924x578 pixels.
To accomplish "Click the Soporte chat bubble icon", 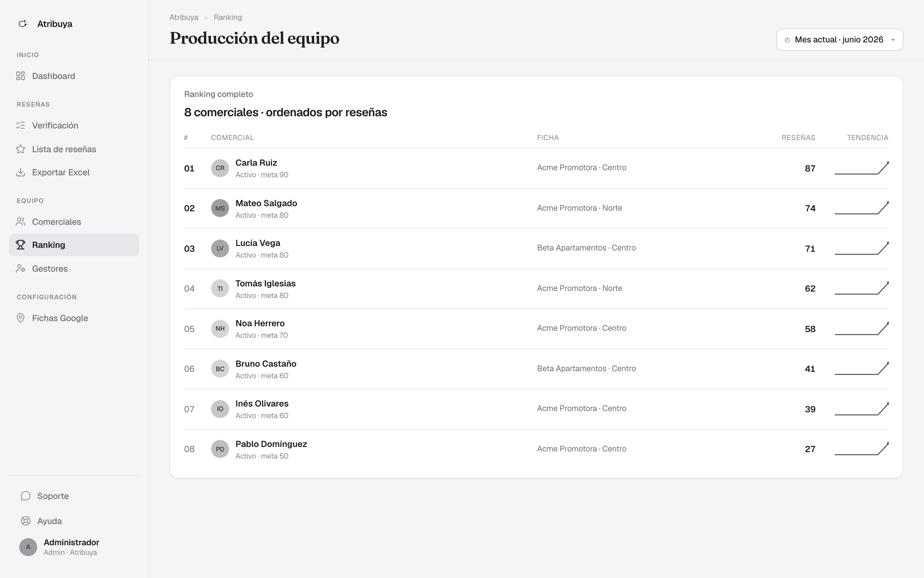I will click(26, 496).
